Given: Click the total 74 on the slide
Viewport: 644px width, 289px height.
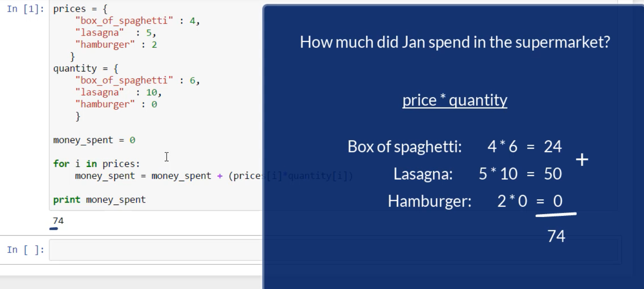Looking at the screenshot, I should coord(556,236).
